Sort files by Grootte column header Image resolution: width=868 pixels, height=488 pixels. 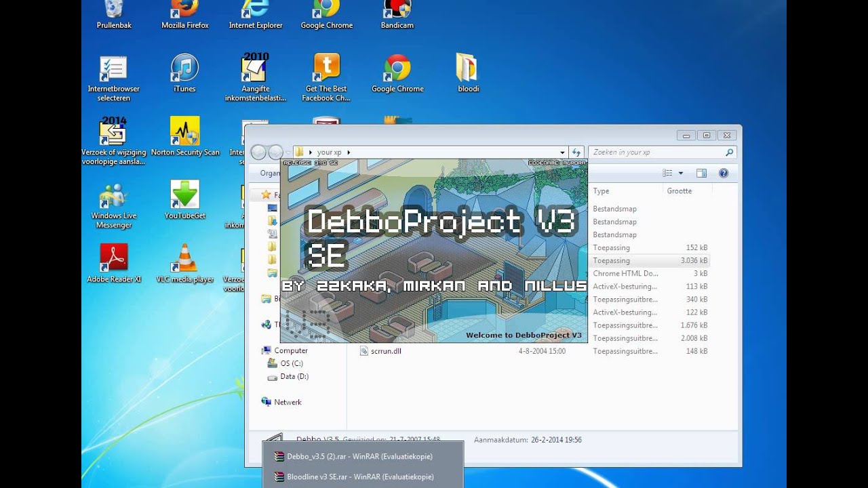(679, 191)
